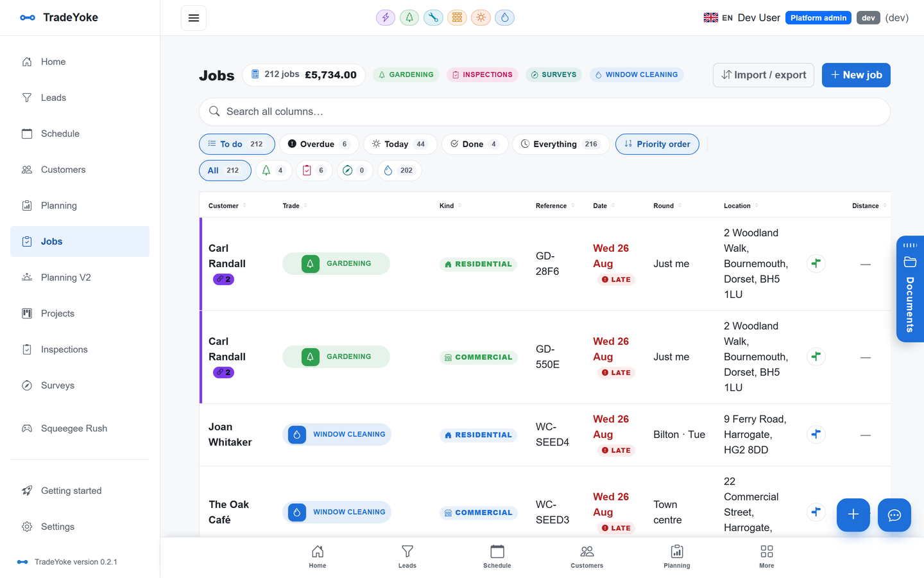Image resolution: width=924 pixels, height=578 pixels.
Task: Select the Today filter
Action: pyautogui.click(x=400, y=144)
